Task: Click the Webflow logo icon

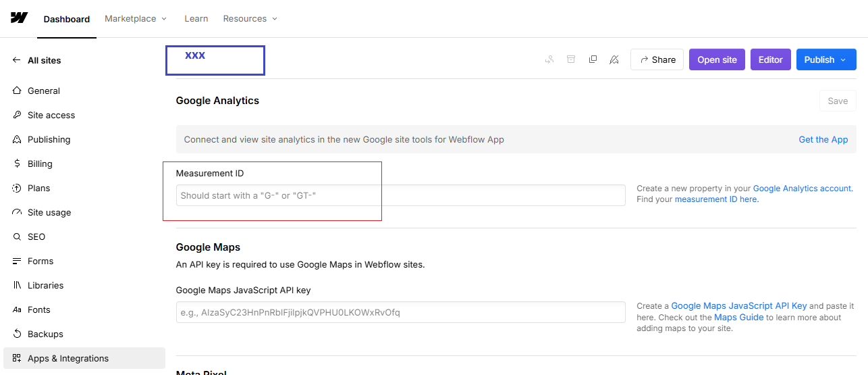Action: 19,18
